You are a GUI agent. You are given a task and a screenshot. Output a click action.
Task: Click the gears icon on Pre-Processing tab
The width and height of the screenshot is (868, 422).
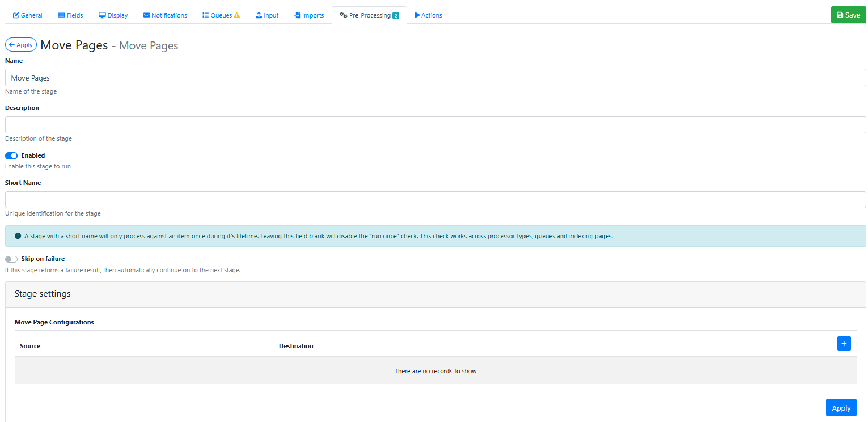(343, 15)
